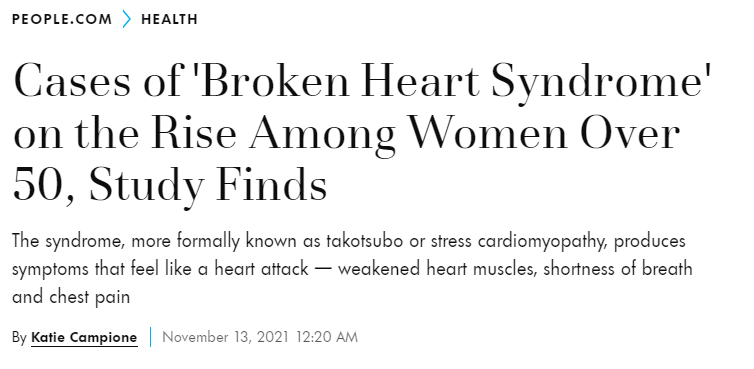
Task: Click 'shortness of breath' in the subtitle
Action: 618,269
